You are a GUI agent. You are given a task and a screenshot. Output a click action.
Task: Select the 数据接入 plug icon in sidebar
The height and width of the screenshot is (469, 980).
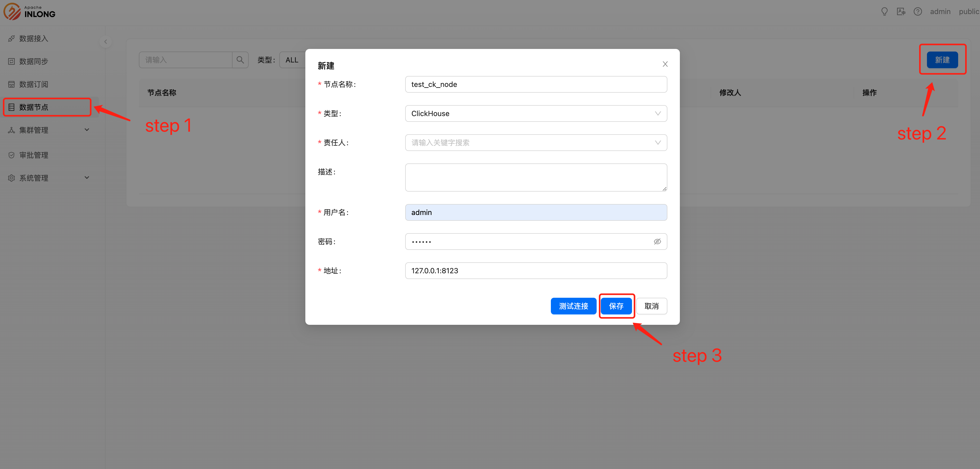coord(11,38)
